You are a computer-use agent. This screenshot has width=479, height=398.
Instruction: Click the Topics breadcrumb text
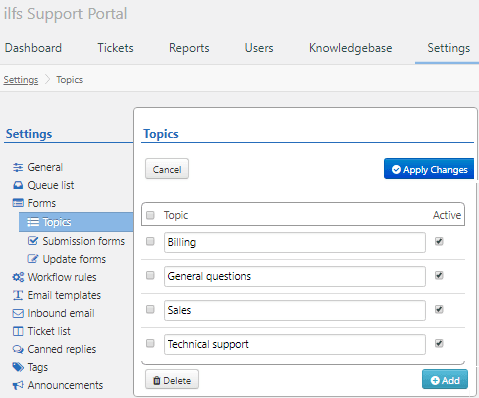tap(69, 80)
